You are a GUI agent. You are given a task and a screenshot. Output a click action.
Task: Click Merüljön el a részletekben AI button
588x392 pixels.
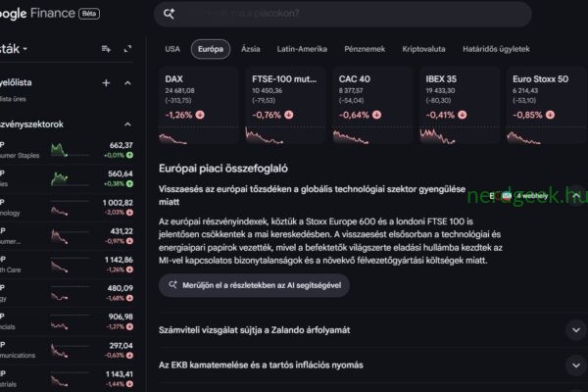(254, 285)
